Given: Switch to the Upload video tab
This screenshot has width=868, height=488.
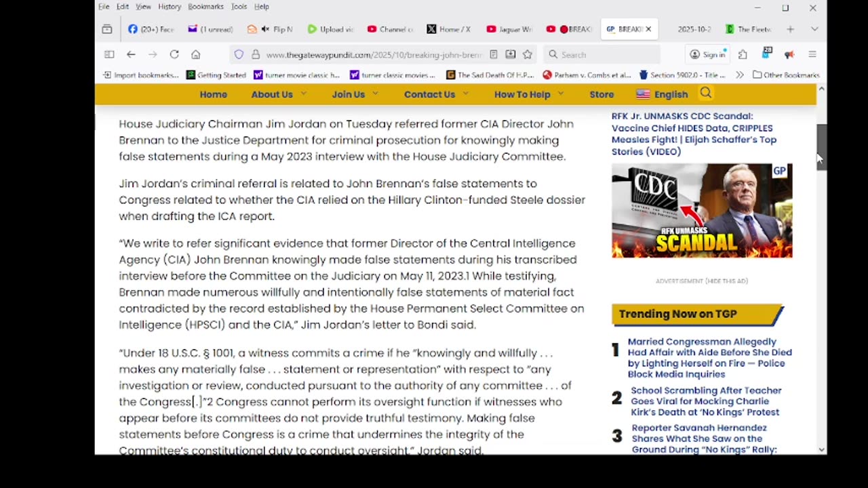Looking at the screenshot, I should 331,29.
